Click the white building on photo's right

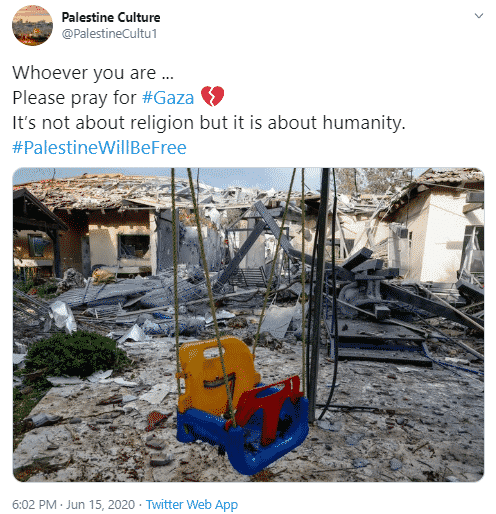(x=438, y=232)
